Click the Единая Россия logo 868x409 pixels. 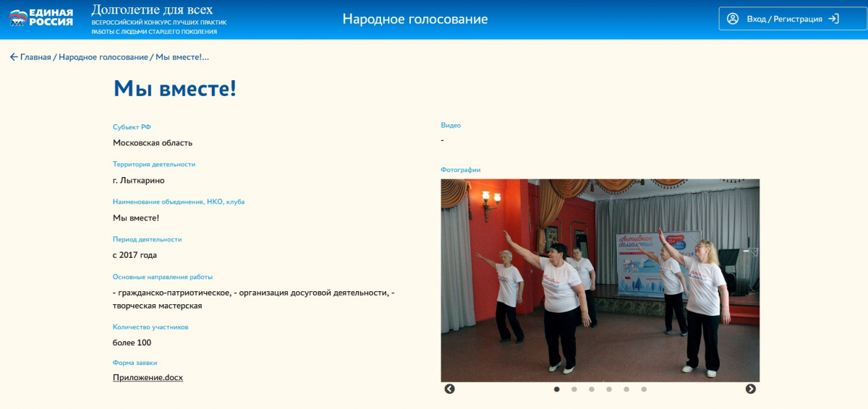coord(41,18)
